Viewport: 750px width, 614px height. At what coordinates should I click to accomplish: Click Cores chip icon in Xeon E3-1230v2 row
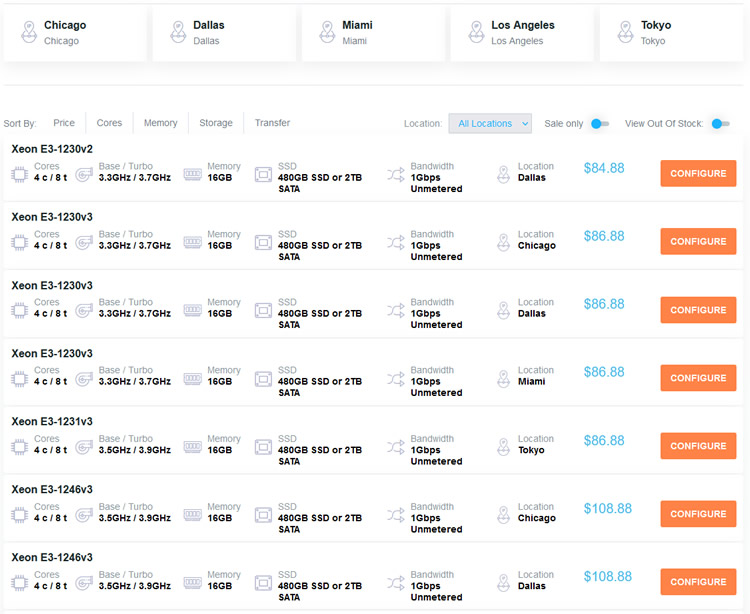click(x=19, y=174)
